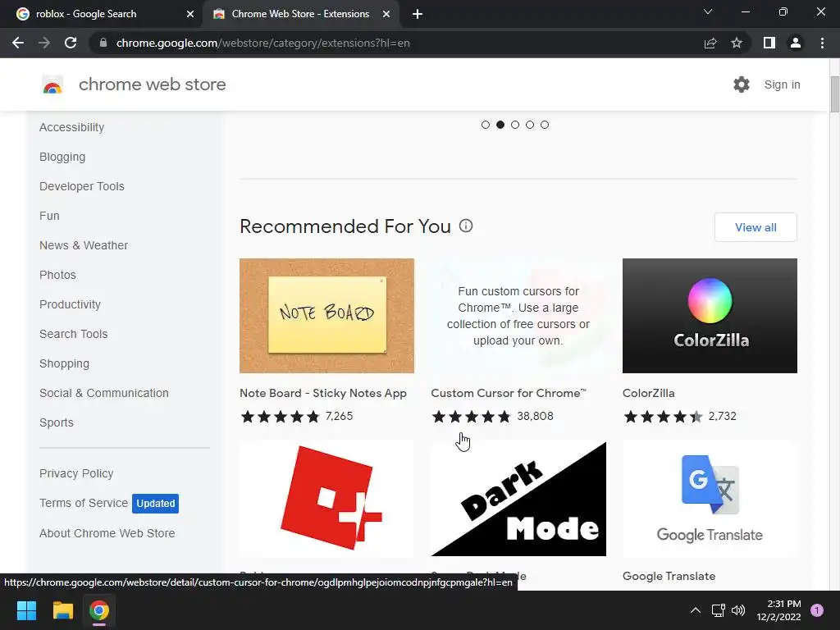This screenshot has height=630, width=840.
Task: Click the browser back arrow
Action: click(x=18, y=43)
